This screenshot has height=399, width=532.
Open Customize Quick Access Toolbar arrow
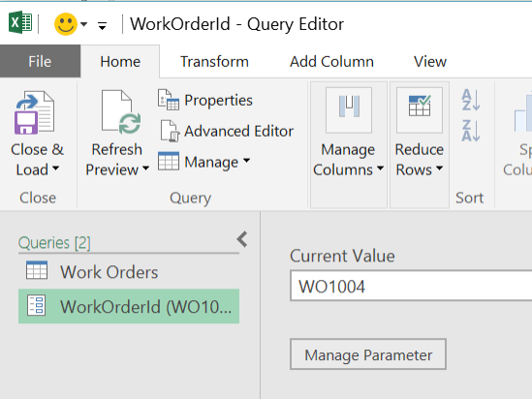tap(102, 25)
